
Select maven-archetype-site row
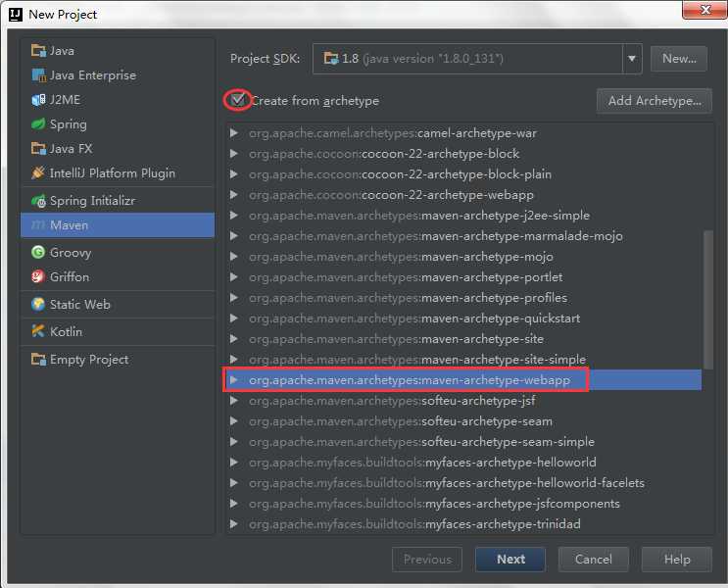click(464, 338)
